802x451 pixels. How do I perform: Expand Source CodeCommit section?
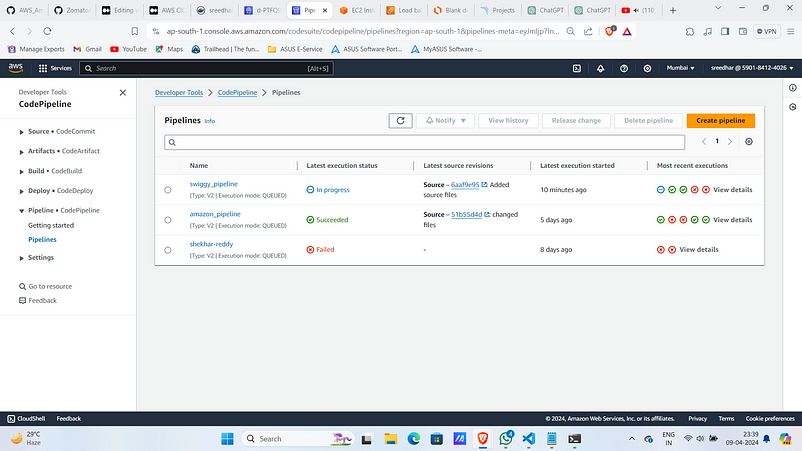click(x=21, y=132)
